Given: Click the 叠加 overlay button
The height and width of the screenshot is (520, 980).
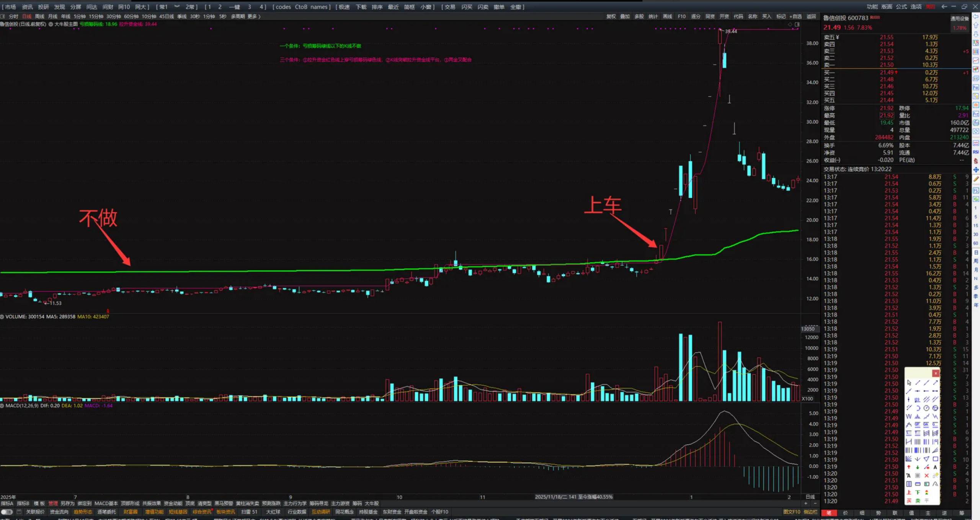Looking at the screenshot, I should tap(625, 16).
